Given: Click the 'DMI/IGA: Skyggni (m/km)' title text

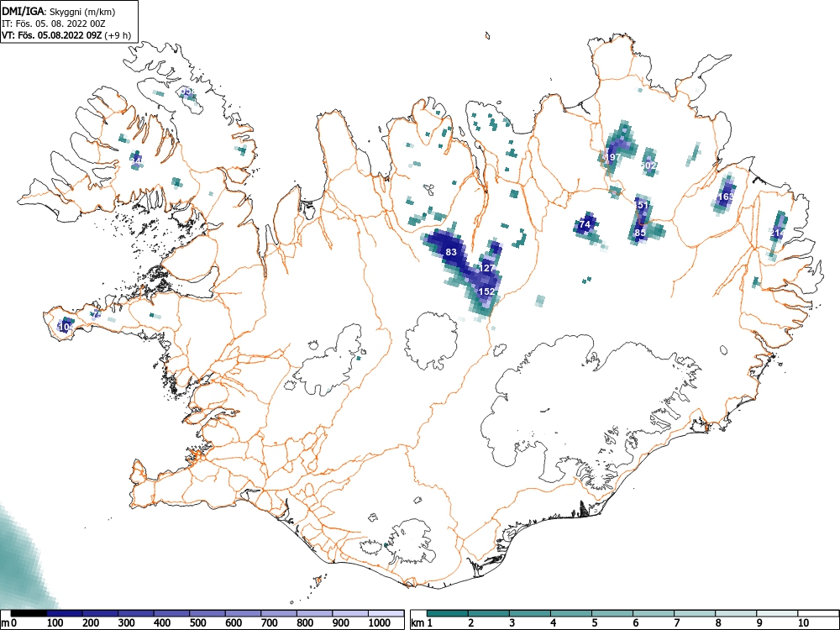Looking at the screenshot, I should click(x=59, y=12).
